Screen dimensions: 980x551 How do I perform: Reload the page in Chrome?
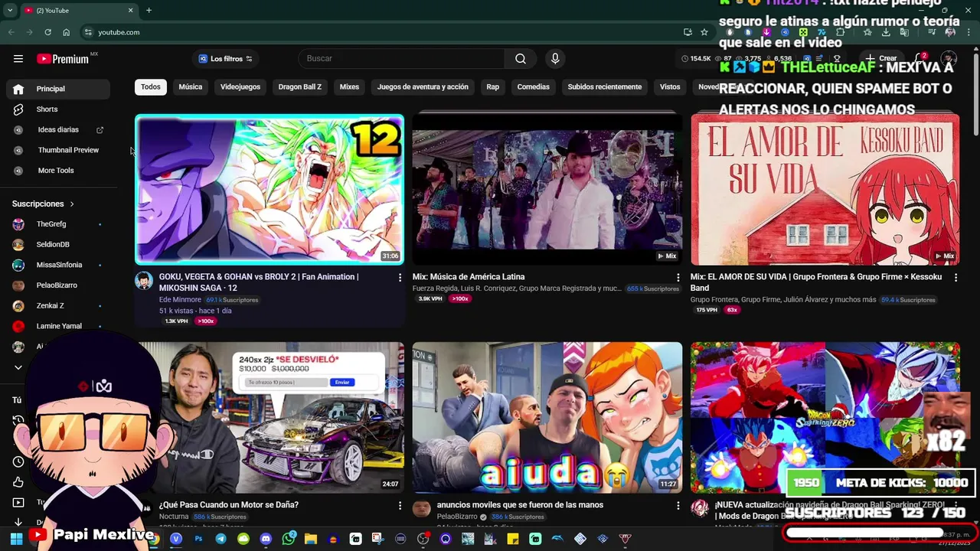tap(47, 32)
